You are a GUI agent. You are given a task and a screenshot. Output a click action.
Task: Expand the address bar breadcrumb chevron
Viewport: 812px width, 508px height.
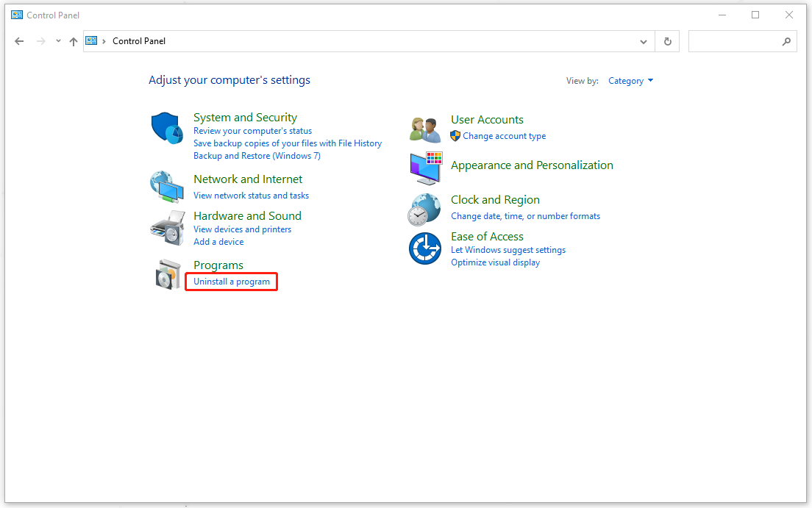point(104,41)
